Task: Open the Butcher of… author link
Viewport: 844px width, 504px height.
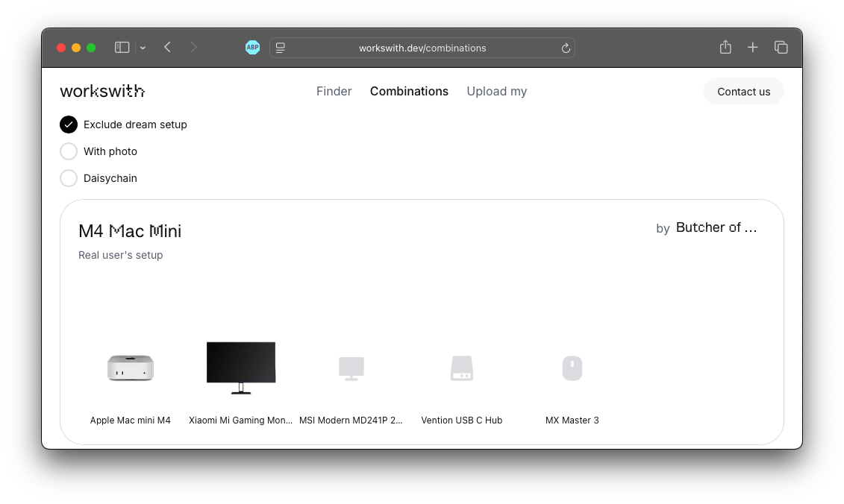Action: [716, 228]
